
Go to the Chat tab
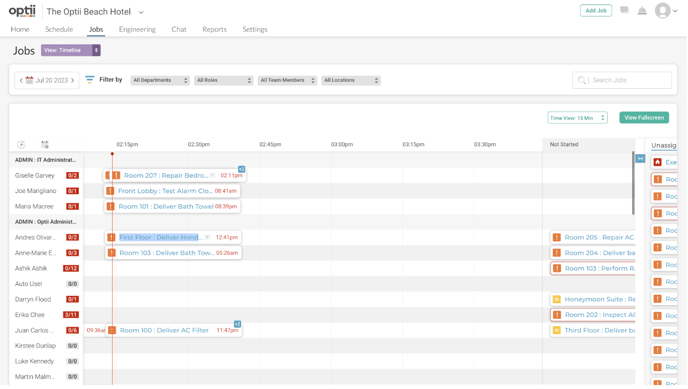(x=179, y=29)
